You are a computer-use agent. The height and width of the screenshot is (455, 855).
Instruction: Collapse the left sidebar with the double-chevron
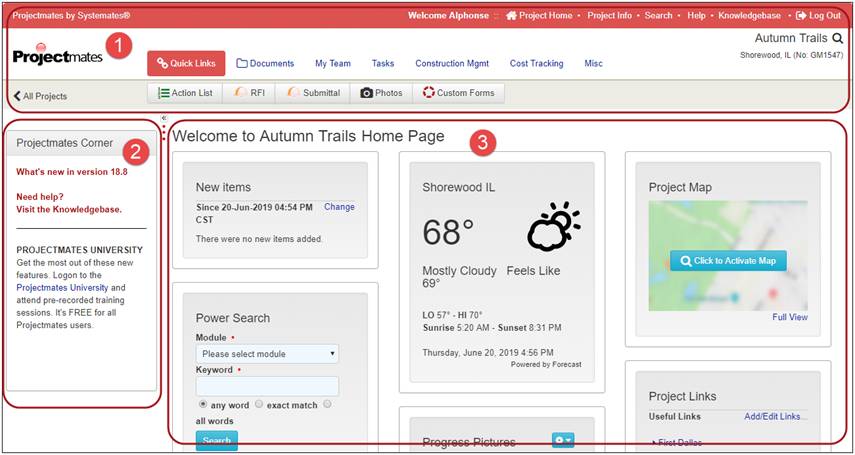point(164,117)
